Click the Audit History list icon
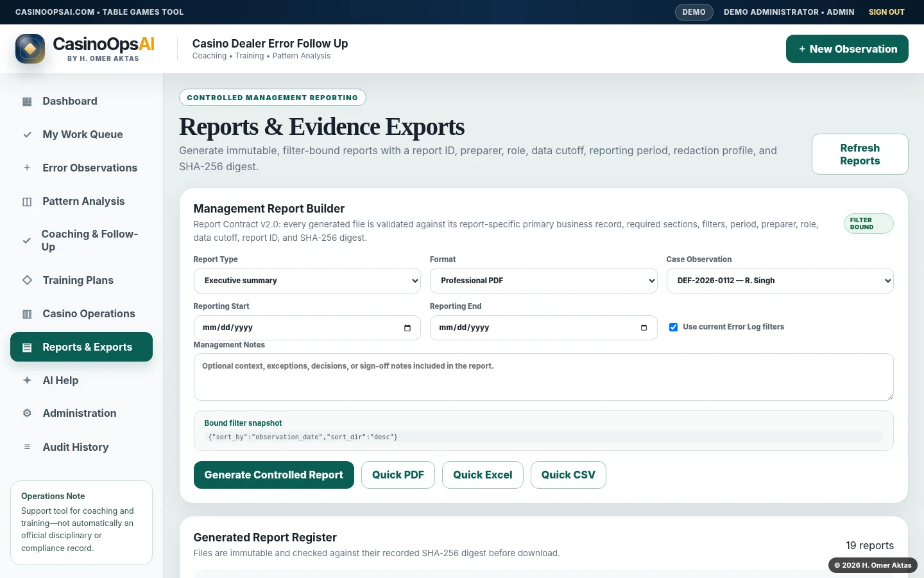This screenshot has width=924, height=578. point(27,447)
